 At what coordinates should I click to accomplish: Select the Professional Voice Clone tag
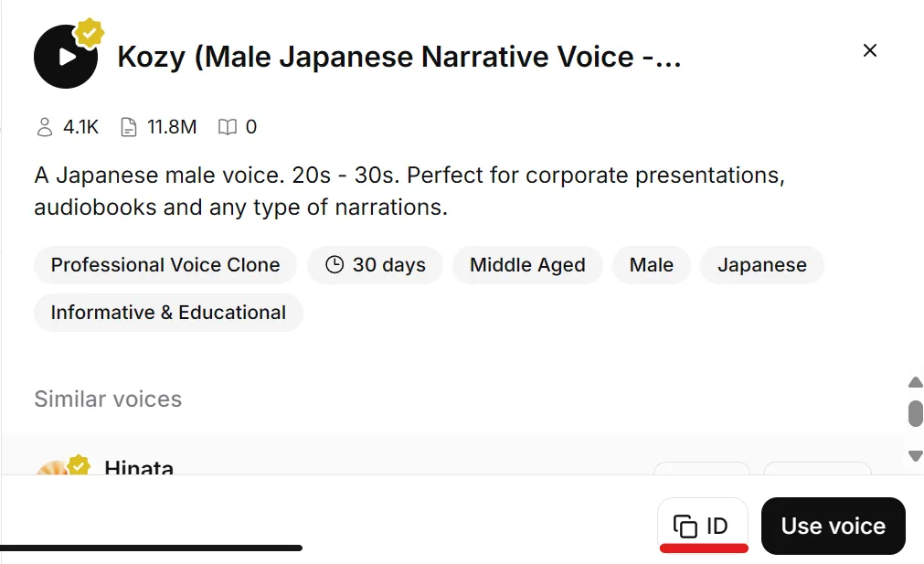tap(165, 265)
